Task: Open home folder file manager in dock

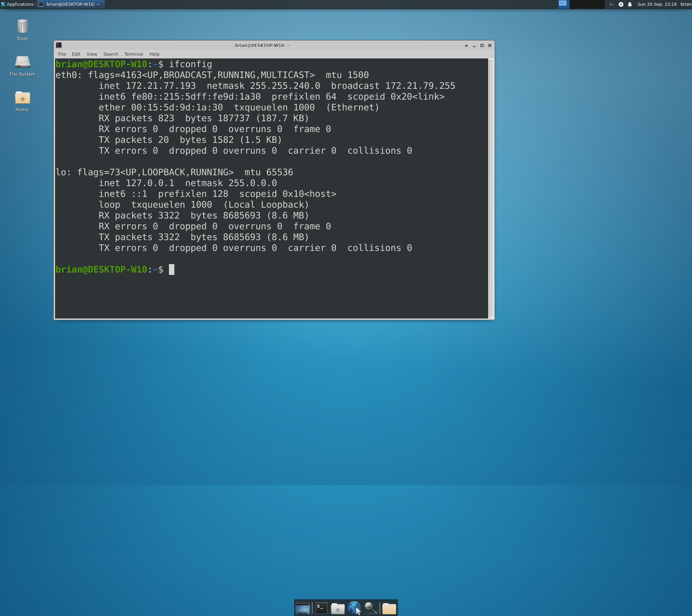Action: (x=338, y=608)
